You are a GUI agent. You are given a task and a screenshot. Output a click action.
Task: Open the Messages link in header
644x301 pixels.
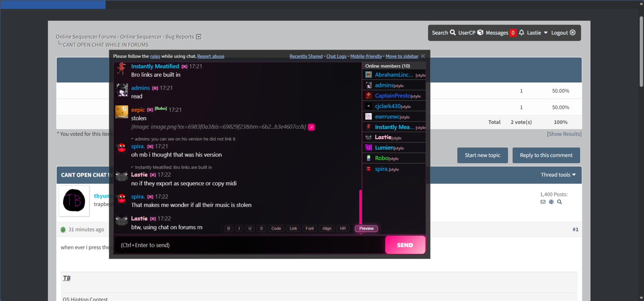pos(497,33)
